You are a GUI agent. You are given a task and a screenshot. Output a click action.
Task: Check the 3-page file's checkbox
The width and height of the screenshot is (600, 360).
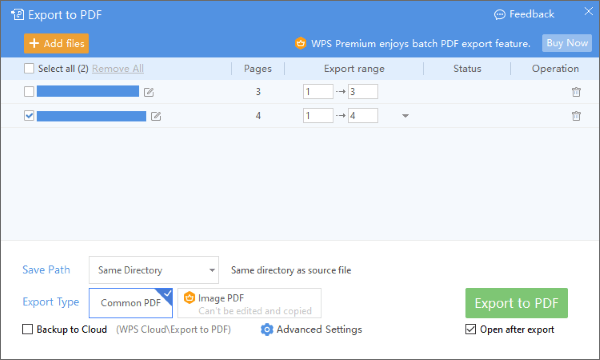click(x=29, y=91)
